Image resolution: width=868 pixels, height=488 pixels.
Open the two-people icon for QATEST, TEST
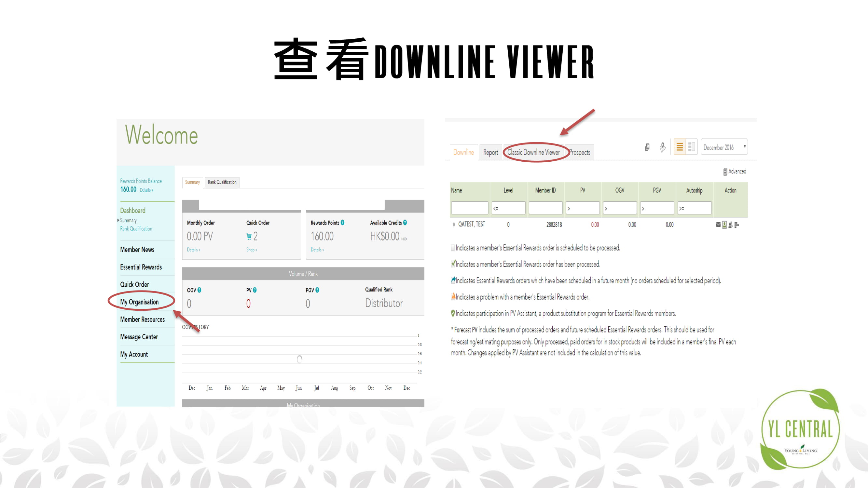(x=730, y=224)
